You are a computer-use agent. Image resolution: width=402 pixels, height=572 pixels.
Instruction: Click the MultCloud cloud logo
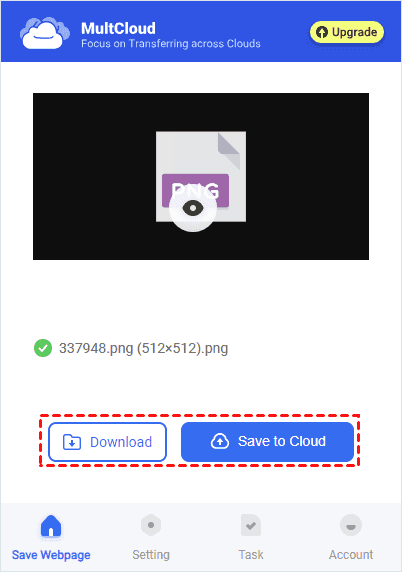(x=45, y=33)
